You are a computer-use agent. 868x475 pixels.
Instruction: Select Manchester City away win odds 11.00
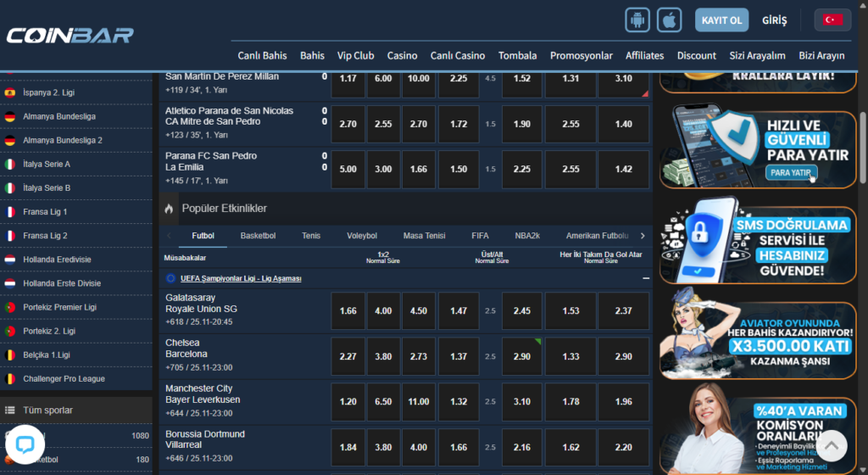tap(419, 402)
